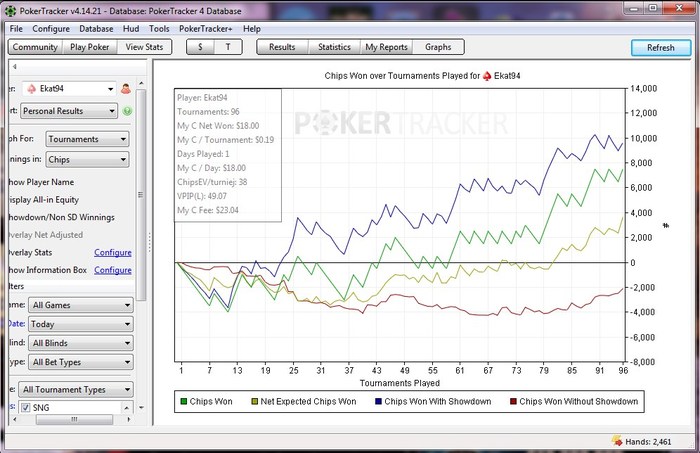Click the Showdown/Non SD Winnings option
Viewport: 700px width, 453px height.
[62, 217]
